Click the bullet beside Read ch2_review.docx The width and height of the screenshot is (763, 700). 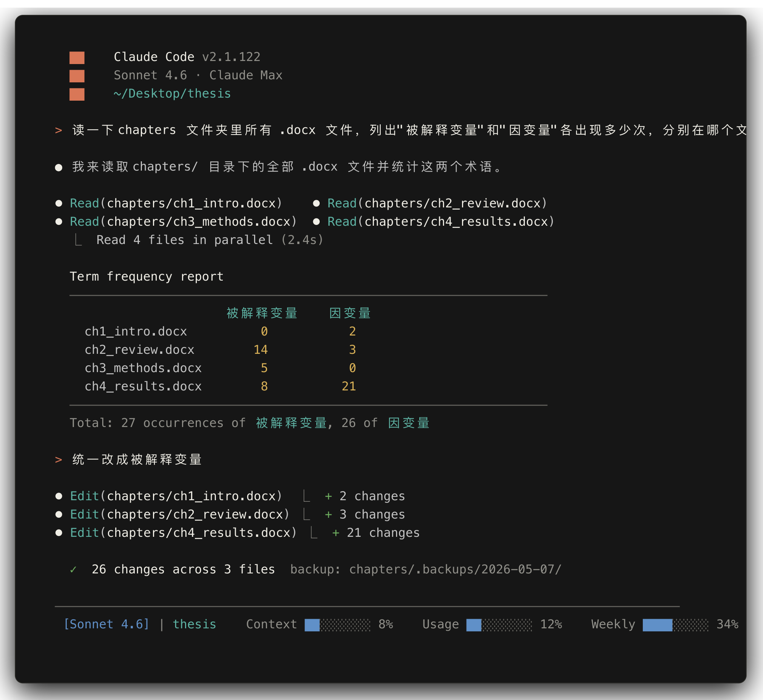[x=316, y=204]
